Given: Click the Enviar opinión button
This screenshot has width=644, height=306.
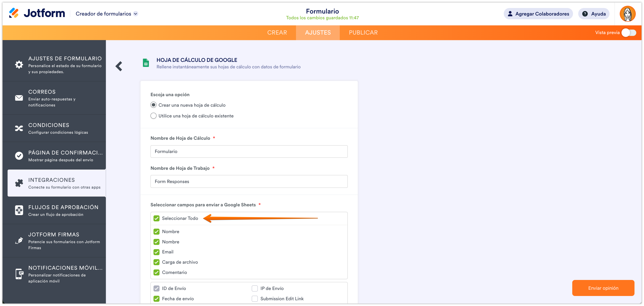Looking at the screenshot, I should click(x=603, y=288).
